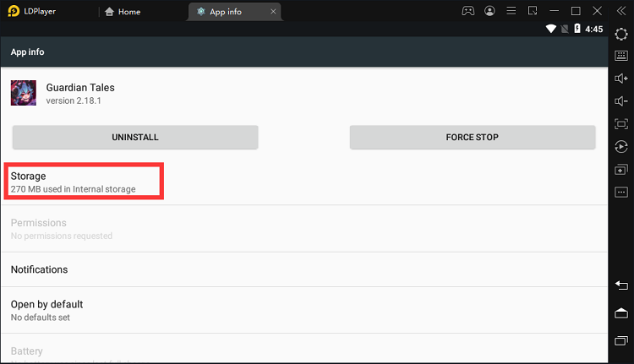Open the Storage settings row
Viewport: 634px width, 364px height.
[304, 182]
